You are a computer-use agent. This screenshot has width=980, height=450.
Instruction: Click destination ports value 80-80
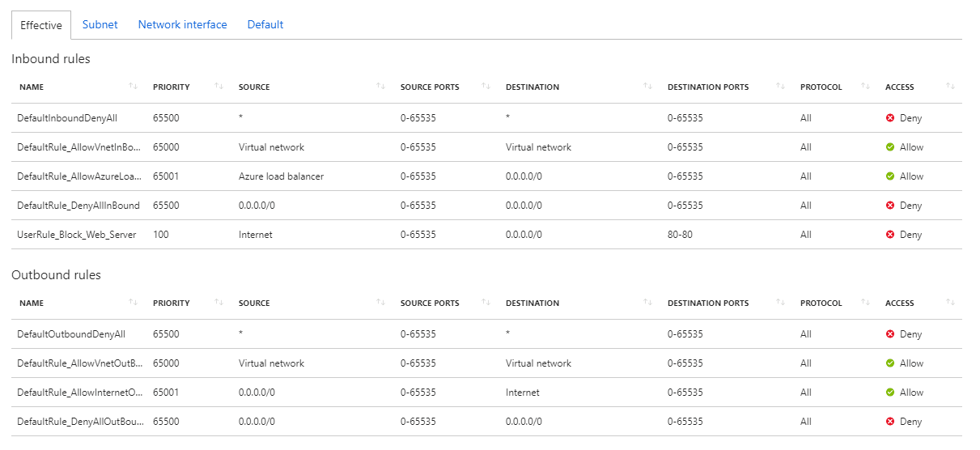tap(680, 235)
